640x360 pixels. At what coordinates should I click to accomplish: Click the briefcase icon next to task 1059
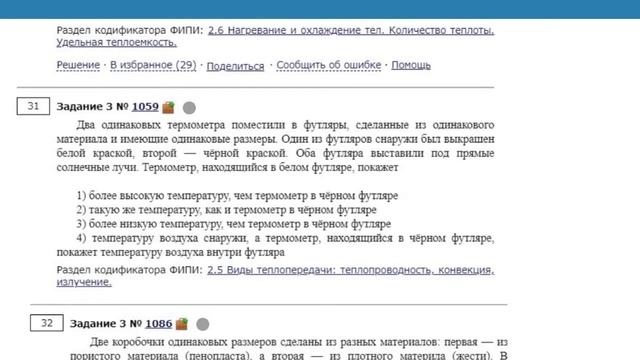tap(168, 107)
